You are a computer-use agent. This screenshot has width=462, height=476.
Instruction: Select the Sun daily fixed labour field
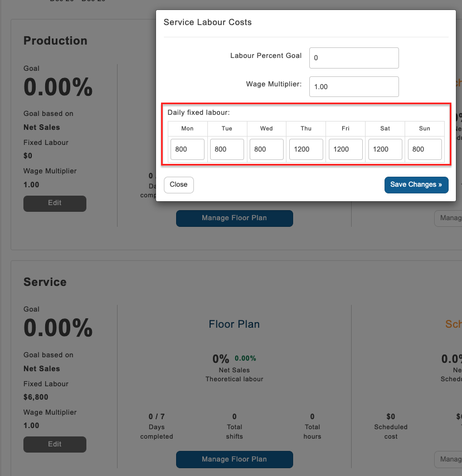[x=425, y=149]
